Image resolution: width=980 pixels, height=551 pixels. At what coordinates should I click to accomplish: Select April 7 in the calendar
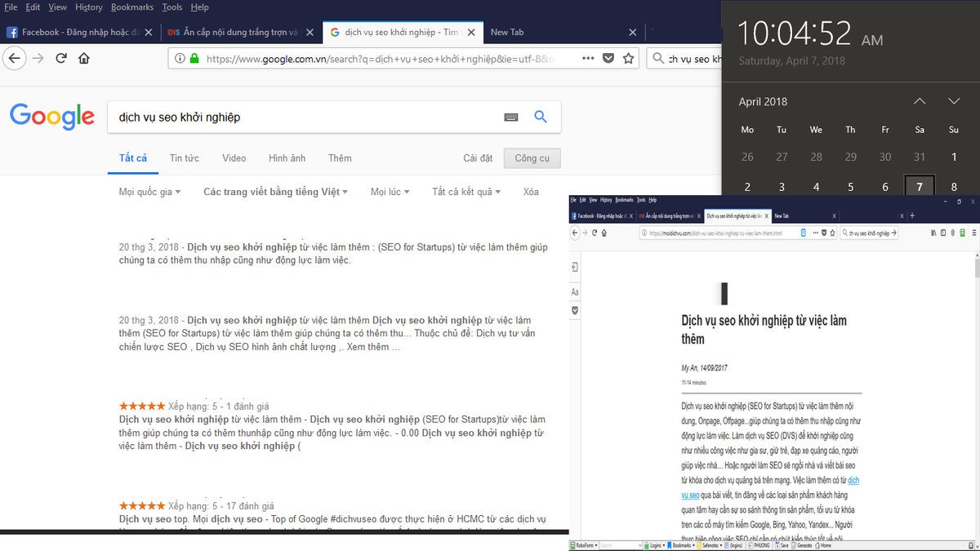920,187
